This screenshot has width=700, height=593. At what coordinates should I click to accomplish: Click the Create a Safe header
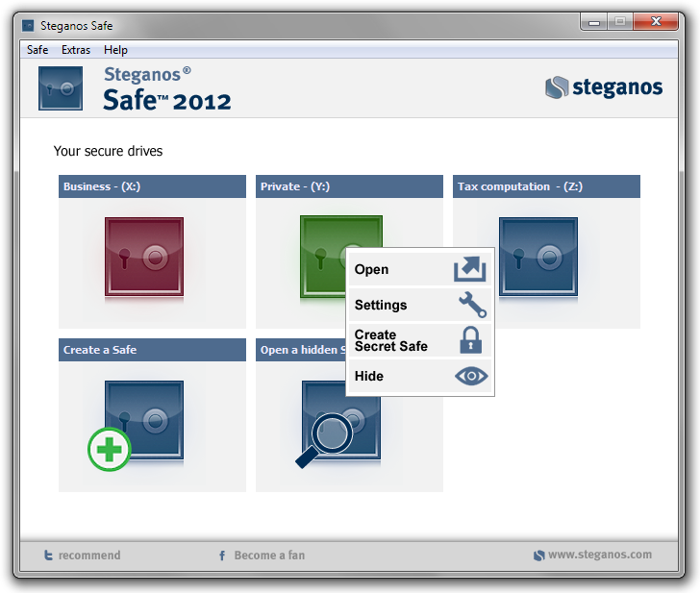tap(152, 350)
